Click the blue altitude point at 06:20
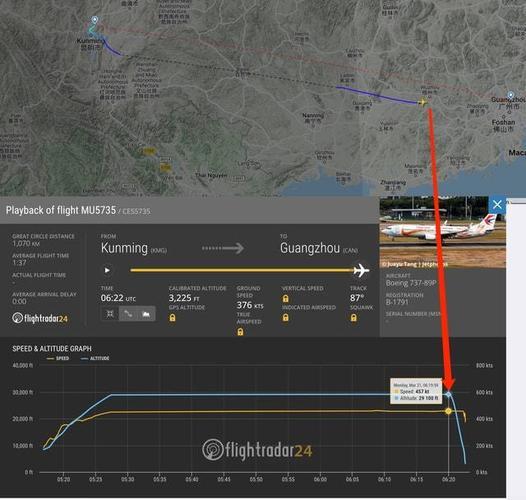This screenshot has height=500, width=526. pos(449,395)
